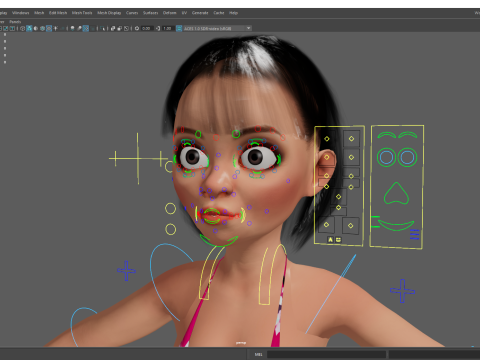Open the Windows menu
Screen dimensions: 480x360
coord(20,13)
